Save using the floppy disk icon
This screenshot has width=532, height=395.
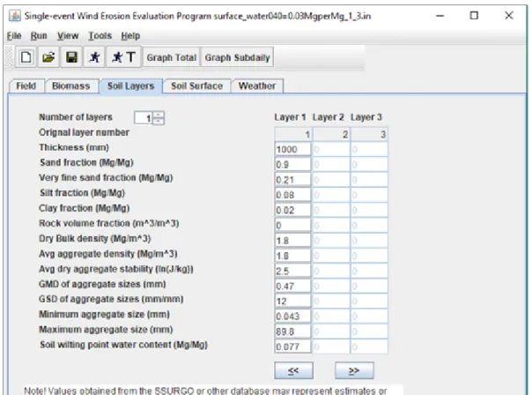point(71,57)
